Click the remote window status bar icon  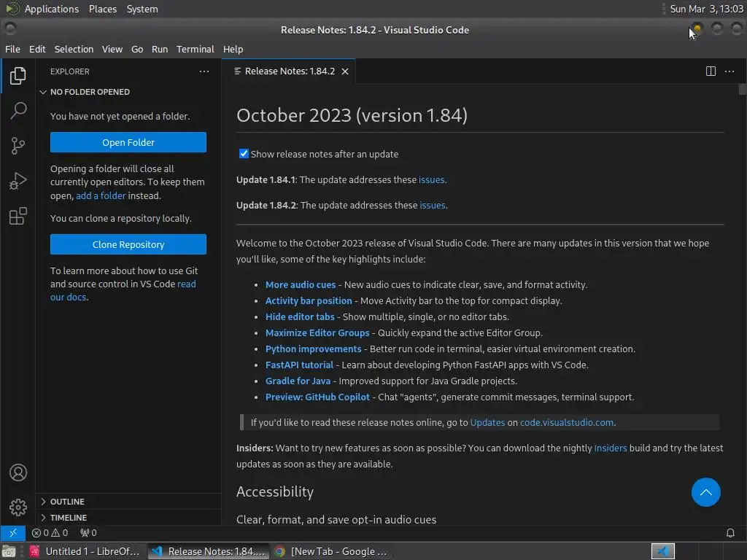pyautogui.click(x=13, y=533)
